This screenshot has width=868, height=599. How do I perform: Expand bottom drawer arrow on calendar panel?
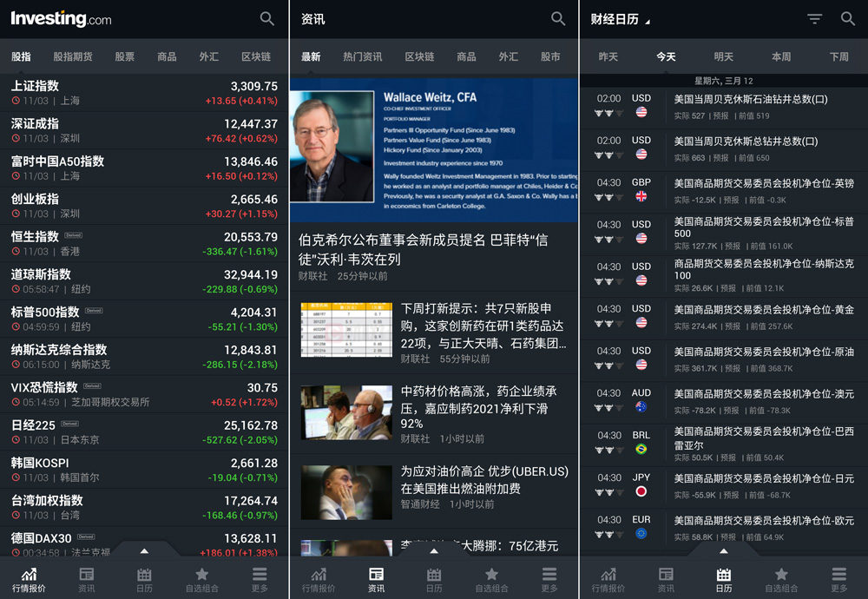tap(724, 551)
